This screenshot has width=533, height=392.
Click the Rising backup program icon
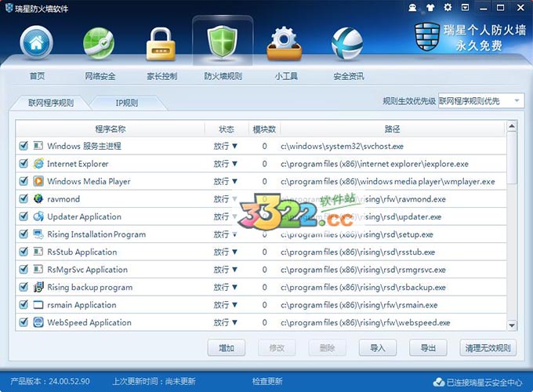[x=38, y=287]
